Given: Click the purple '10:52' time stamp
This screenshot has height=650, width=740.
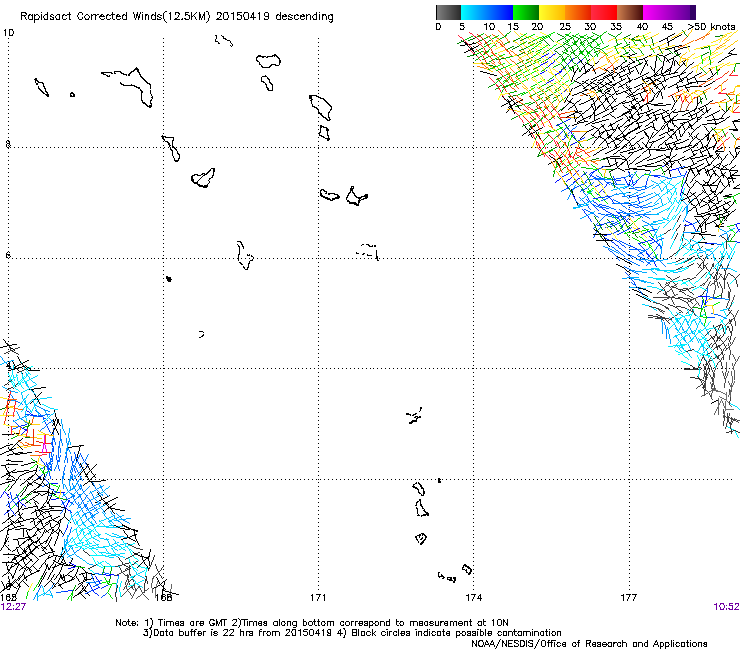Looking at the screenshot, I should tap(726, 607).
